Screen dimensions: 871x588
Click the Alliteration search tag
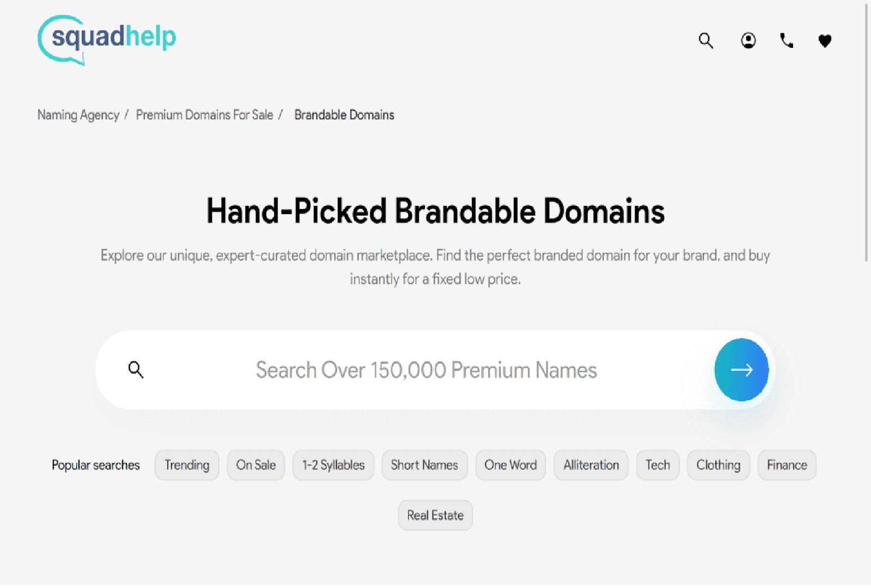tap(591, 465)
